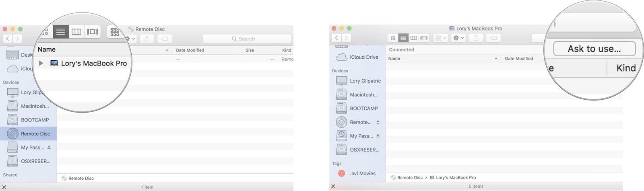Switch to column view in magnified toolbar
Image resolution: width=644 pixels, height=191 pixels.
point(76,32)
